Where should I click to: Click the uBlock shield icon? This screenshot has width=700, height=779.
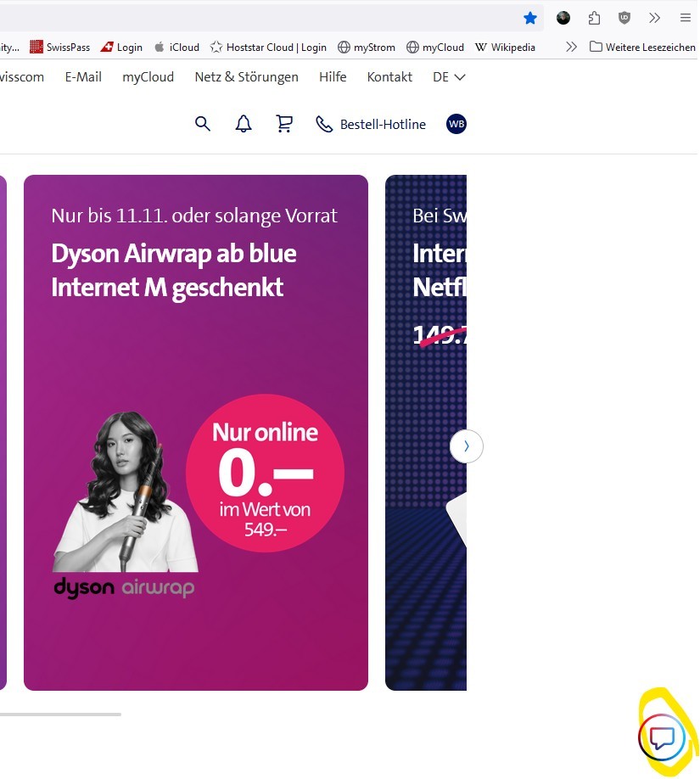(x=624, y=18)
